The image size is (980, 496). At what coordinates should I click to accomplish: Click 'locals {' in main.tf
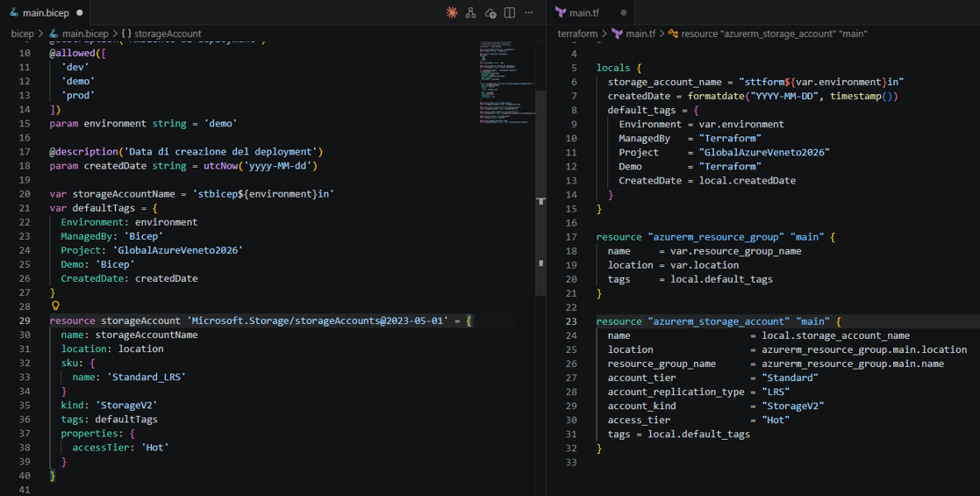pyautogui.click(x=619, y=68)
